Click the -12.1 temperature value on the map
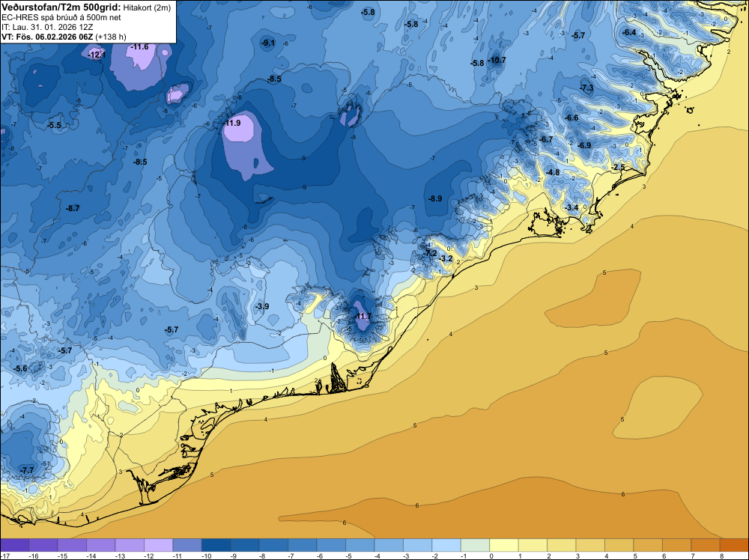This screenshot has height=560, width=749. pos(97,55)
